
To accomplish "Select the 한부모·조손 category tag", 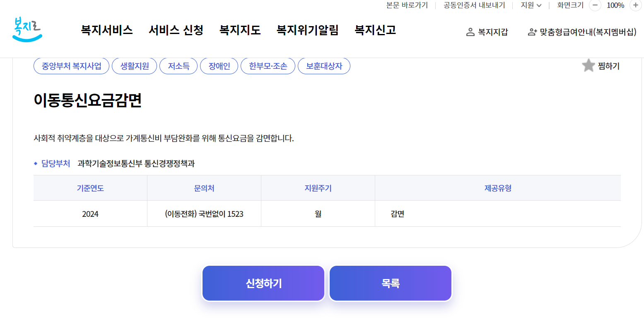I will (268, 66).
